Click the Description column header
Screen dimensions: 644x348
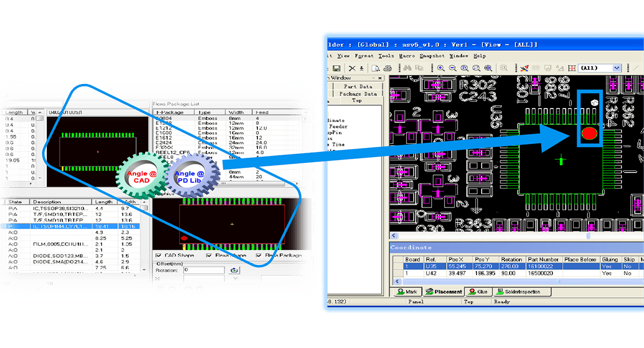point(61,202)
